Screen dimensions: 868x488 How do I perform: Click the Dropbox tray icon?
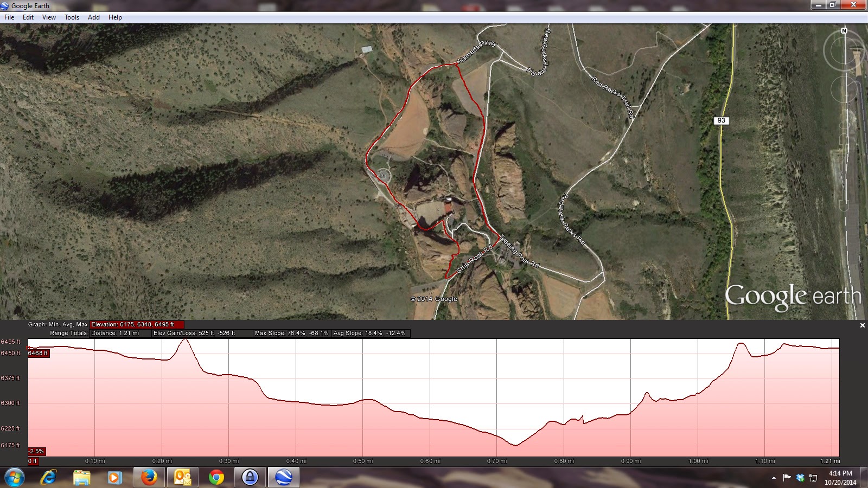point(800,478)
